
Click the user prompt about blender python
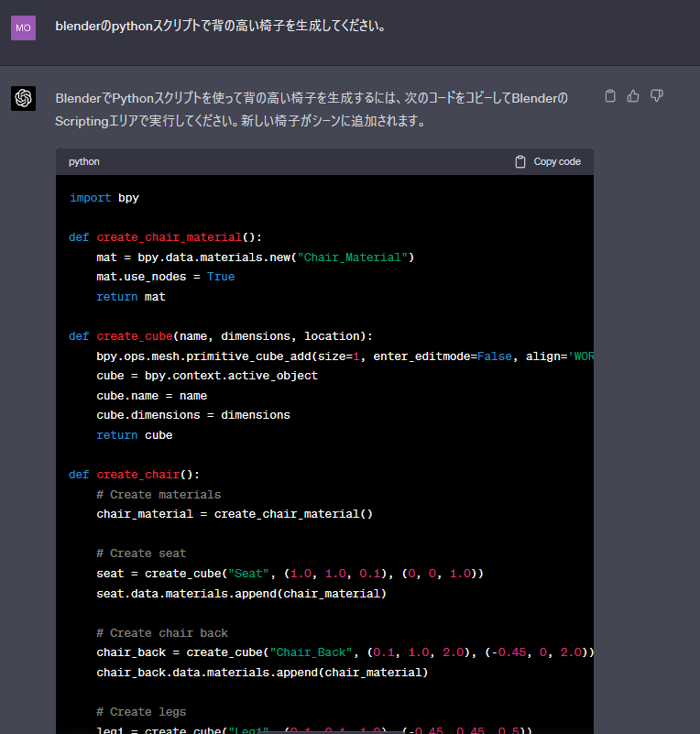(221, 26)
